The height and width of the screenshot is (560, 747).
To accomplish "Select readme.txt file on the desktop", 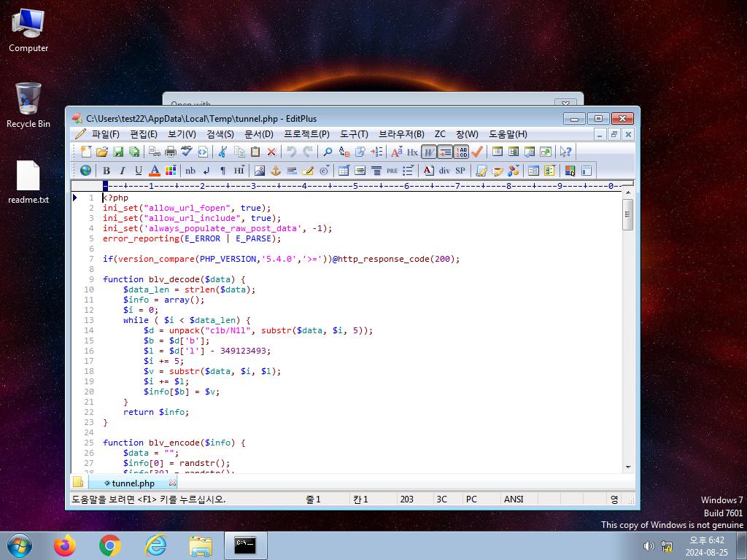I will click(28, 182).
